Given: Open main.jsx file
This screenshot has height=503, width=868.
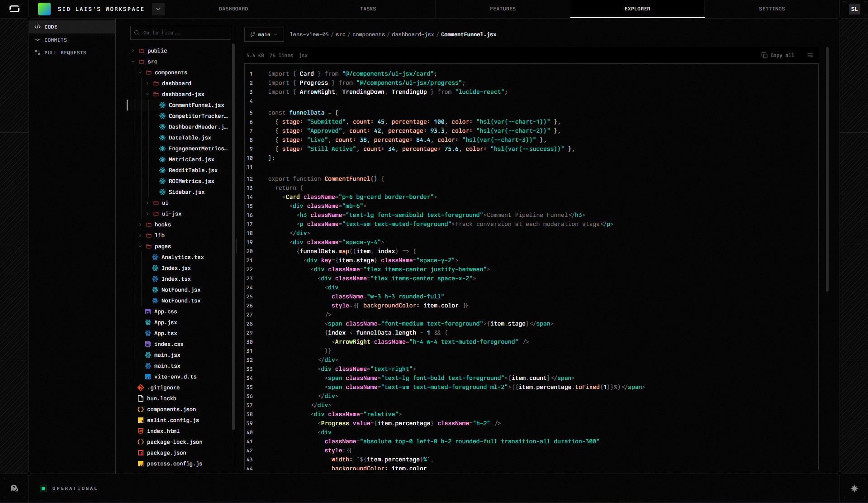Looking at the screenshot, I should (x=167, y=355).
